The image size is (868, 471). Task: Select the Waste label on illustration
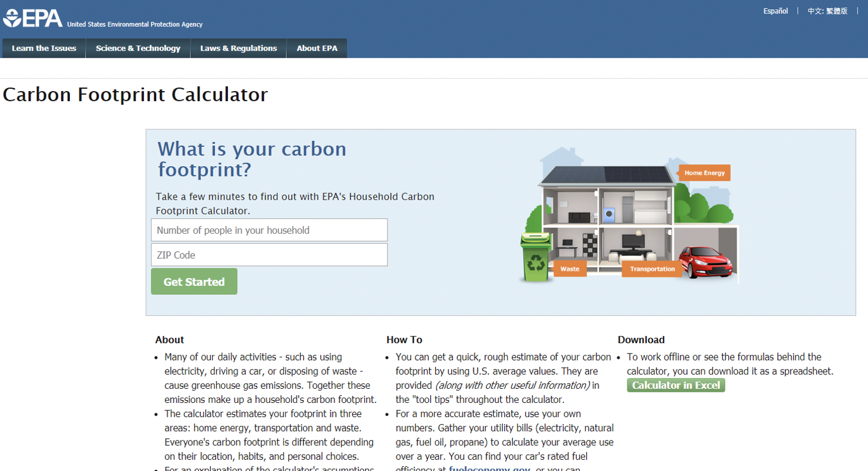[570, 269]
